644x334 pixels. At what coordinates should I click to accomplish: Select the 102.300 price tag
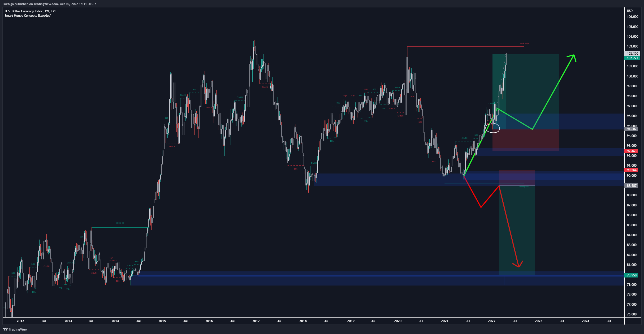[x=632, y=54]
